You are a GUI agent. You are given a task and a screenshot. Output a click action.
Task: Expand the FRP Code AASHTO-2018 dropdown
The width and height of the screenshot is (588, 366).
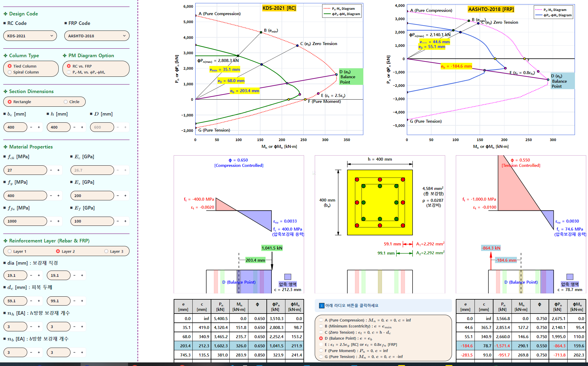pyautogui.click(x=97, y=36)
